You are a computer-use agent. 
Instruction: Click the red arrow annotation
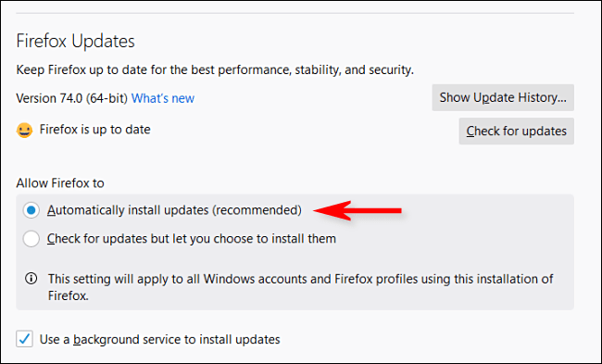tap(357, 210)
